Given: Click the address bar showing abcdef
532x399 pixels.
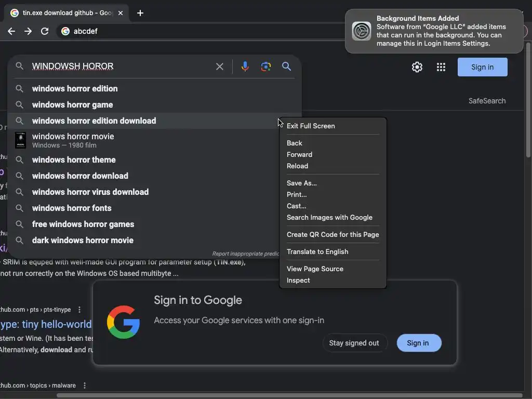Looking at the screenshot, I should (200, 31).
